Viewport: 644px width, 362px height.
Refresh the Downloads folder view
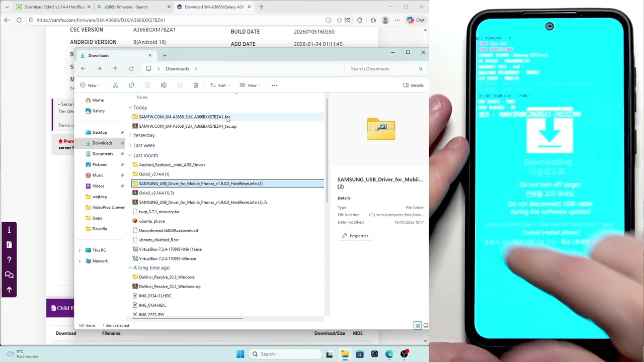click(131, 69)
